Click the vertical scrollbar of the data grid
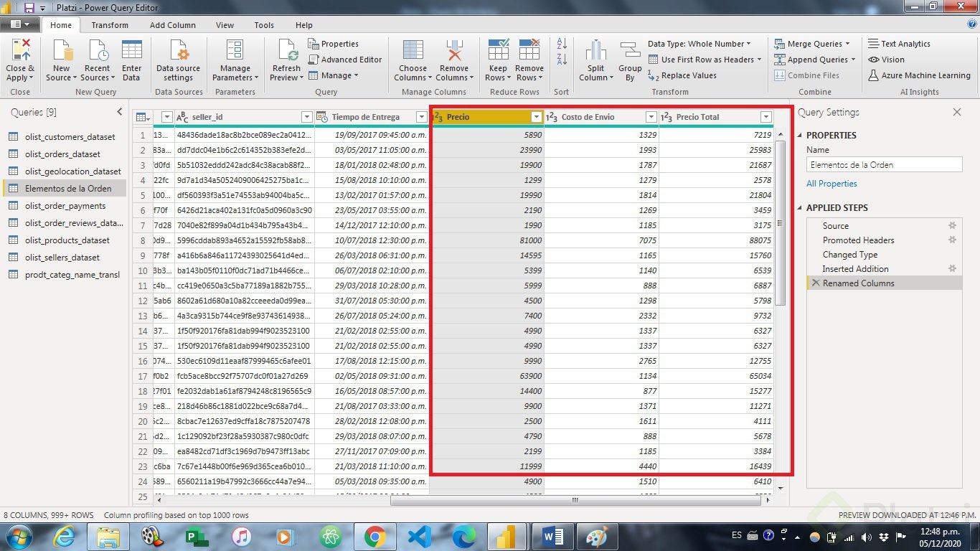This screenshot has width=980, height=551. pos(780,222)
